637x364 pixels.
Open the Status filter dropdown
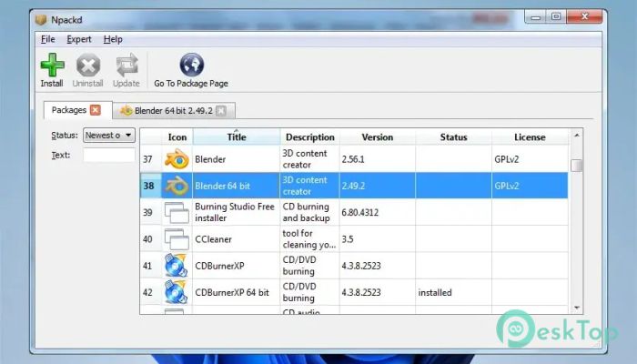[109, 135]
